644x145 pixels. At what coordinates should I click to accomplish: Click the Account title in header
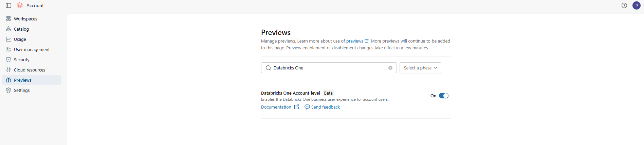coord(35,5)
